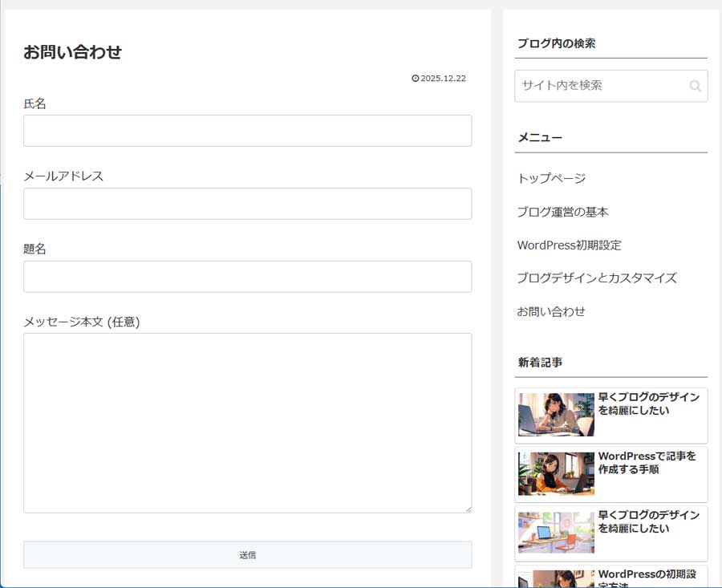Click the 送信 submit button
The width and height of the screenshot is (722, 588).
coord(248,554)
